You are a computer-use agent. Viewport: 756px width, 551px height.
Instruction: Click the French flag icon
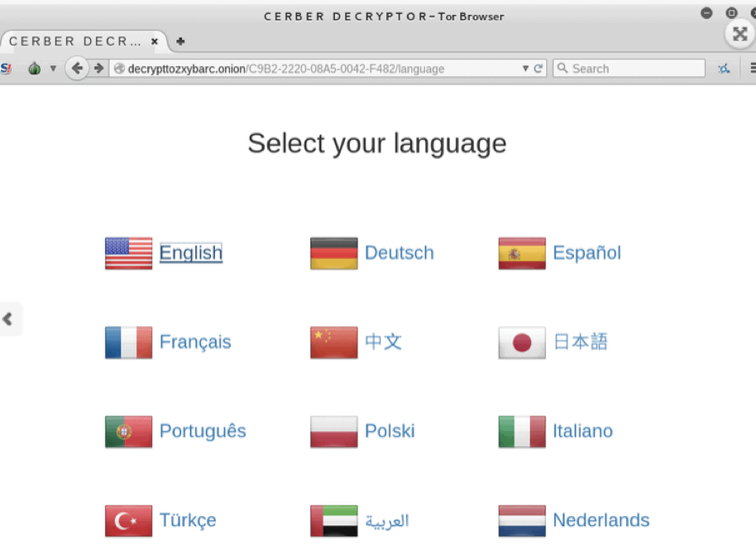(128, 343)
